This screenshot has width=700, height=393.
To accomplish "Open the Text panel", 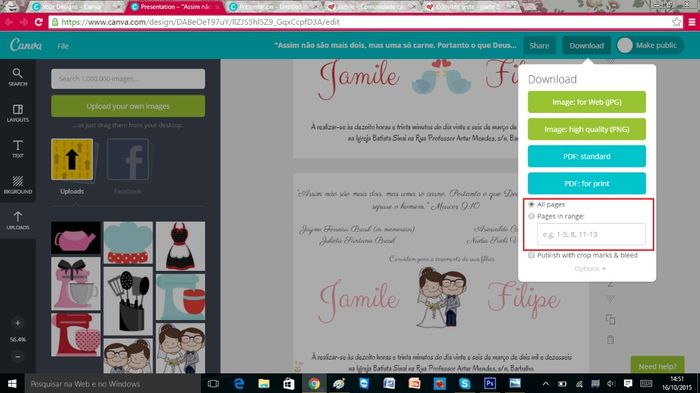I will [x=17, y=149].
